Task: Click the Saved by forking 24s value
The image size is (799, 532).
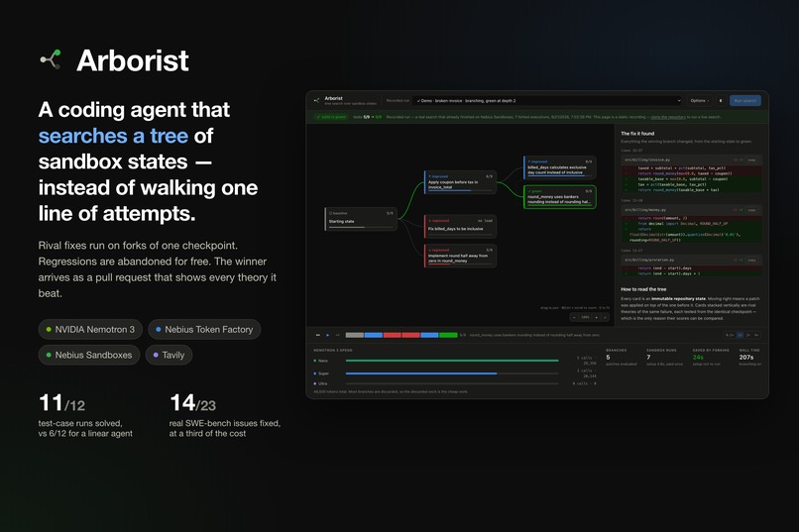Action: 698,358
